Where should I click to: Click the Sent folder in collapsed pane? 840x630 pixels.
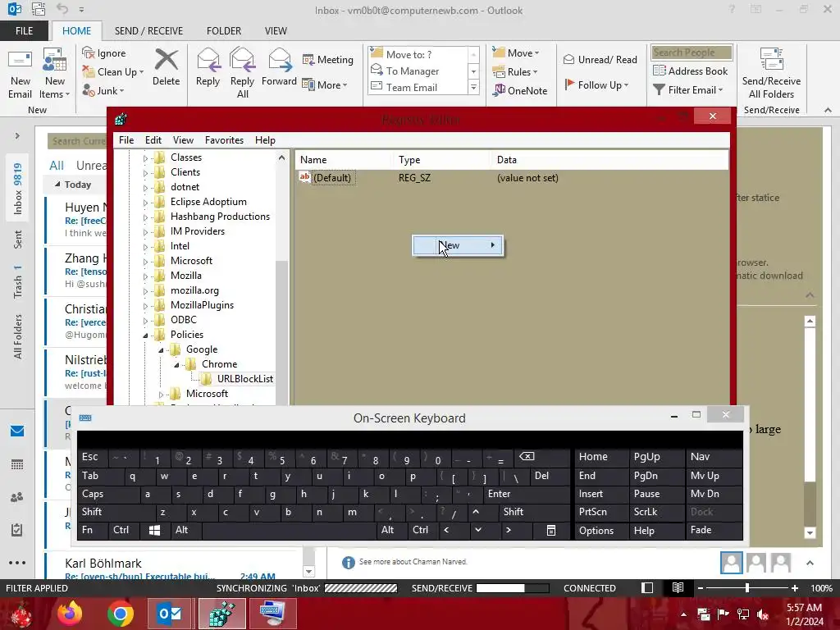pyautogui.click(x=18, y=240)
